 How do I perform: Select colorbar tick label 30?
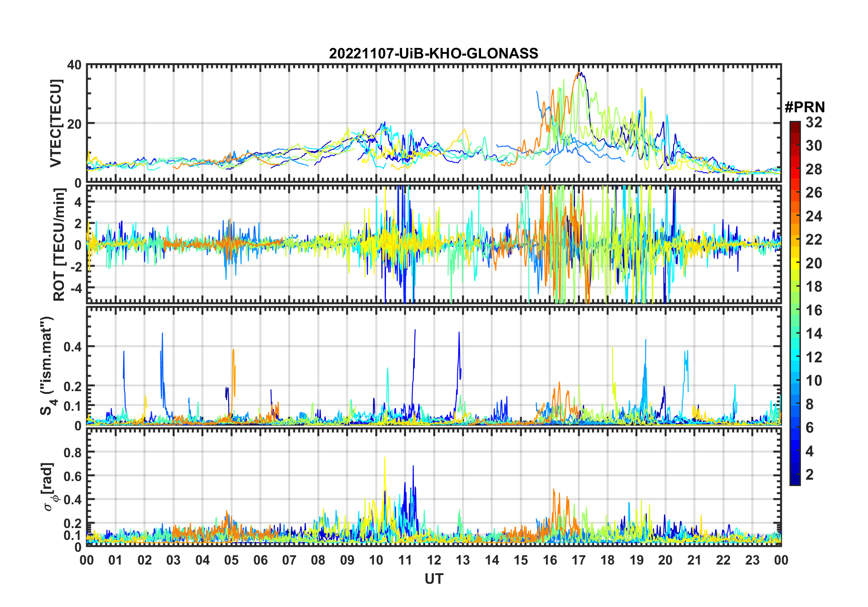click(x=814, y=146)
